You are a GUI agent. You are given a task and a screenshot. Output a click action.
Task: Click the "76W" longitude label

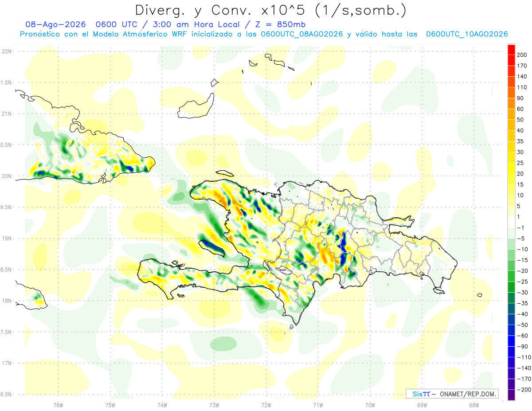pos(58,405)
